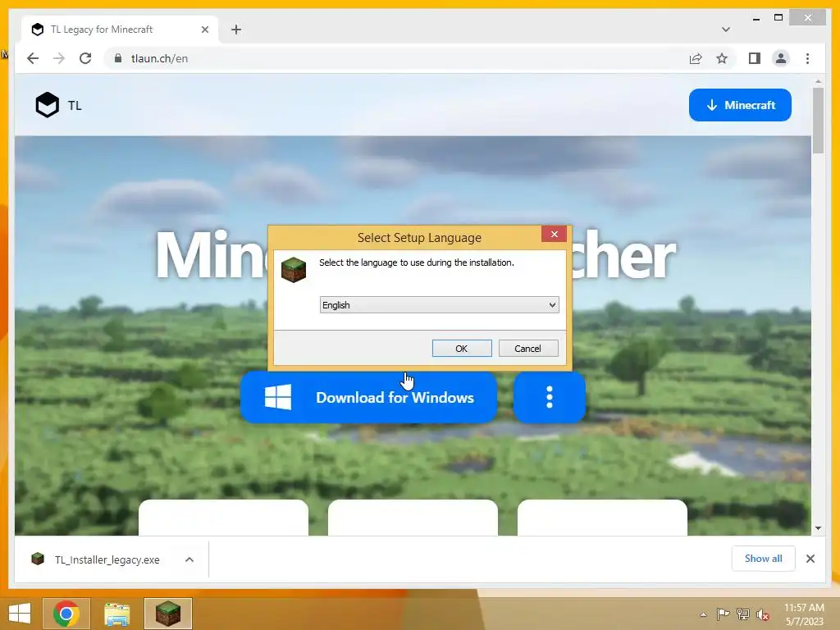Go forward in the browser
Screen dimensions: 840x630
click(59, 58)
